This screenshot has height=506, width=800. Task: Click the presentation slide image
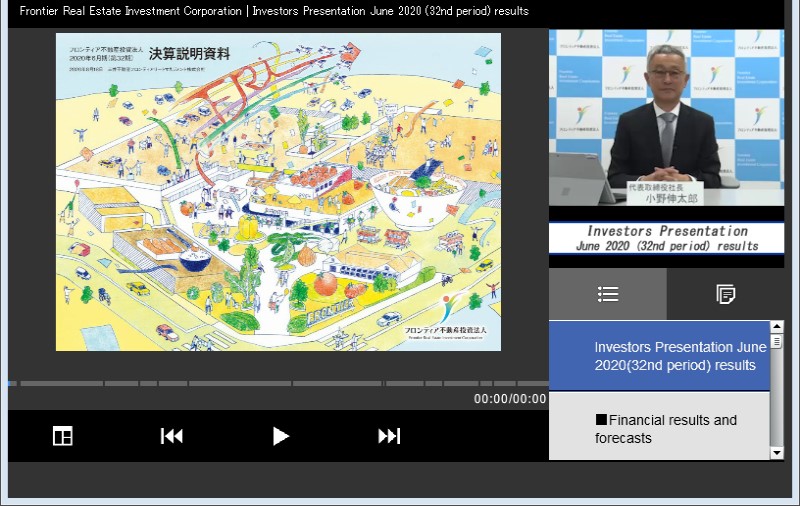tap(278, 192)
